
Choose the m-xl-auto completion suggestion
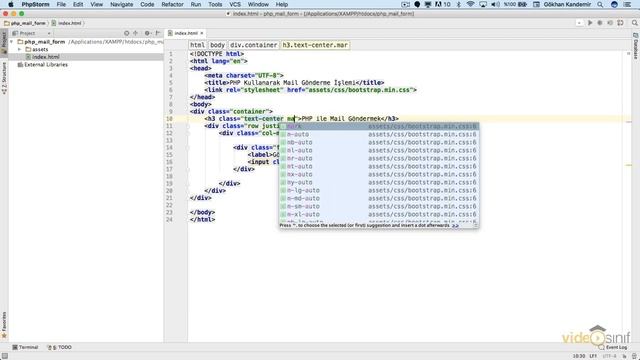(x=379, y=214)
